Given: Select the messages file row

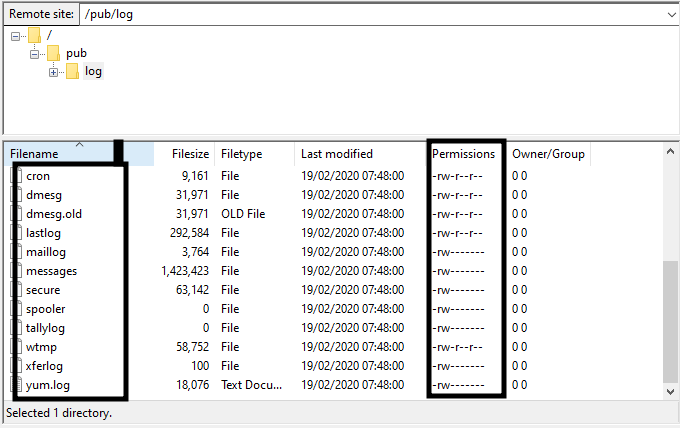Looking at the screenshot, I should click(x=52, y=271).
